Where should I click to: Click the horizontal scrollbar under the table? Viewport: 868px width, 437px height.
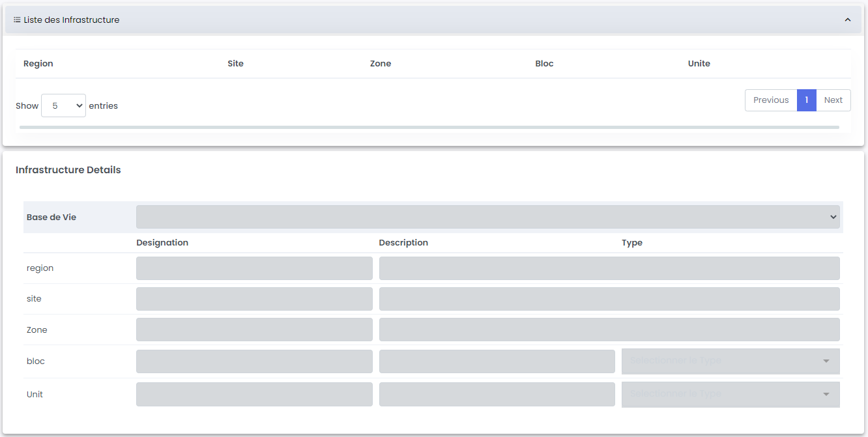[429, 127]
